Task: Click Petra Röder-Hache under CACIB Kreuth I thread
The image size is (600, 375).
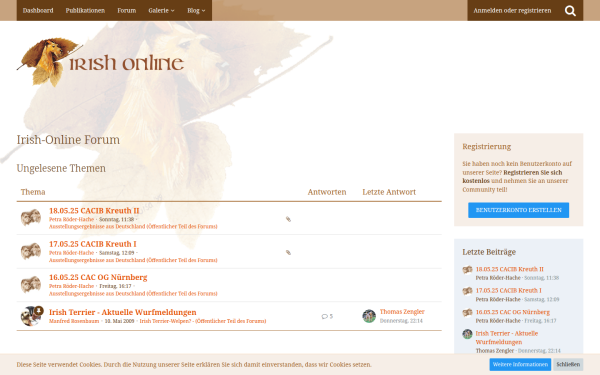Action: pyautogui.click(x=71, y=253)
